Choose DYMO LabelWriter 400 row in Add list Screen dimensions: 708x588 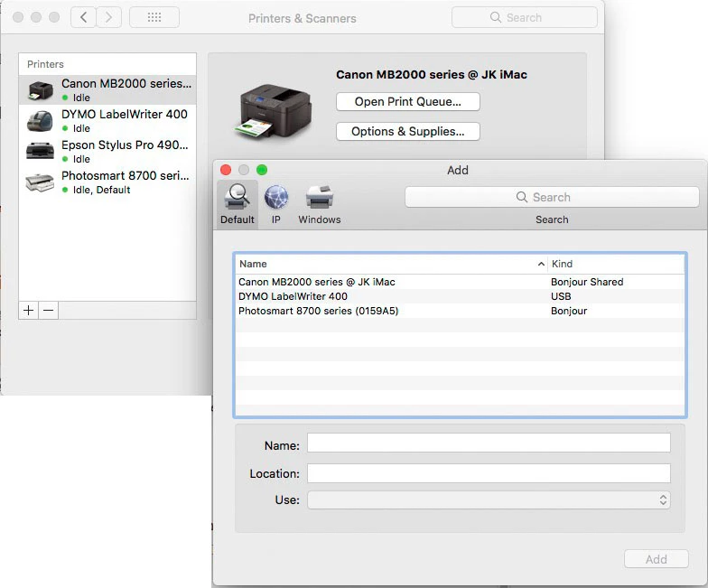pyautogui.click(x=460, y=296)
